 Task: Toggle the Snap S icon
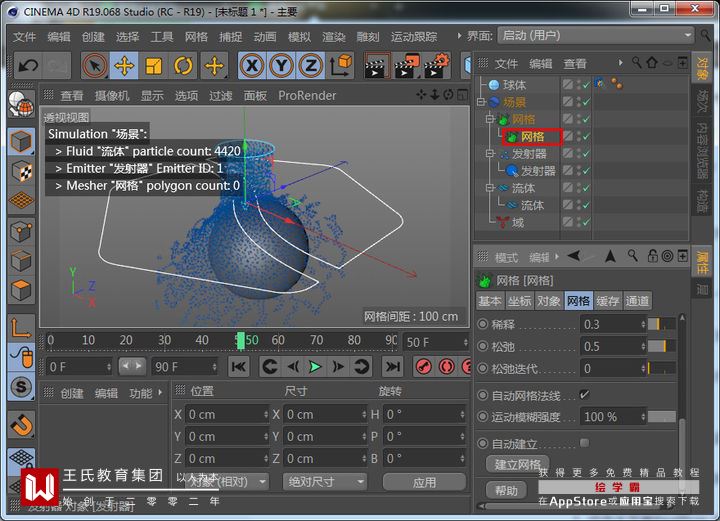[21, 387]
